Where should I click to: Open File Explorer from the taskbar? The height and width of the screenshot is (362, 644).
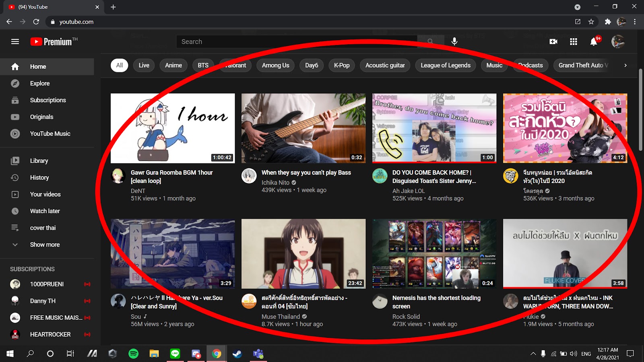tap(154, 354)
